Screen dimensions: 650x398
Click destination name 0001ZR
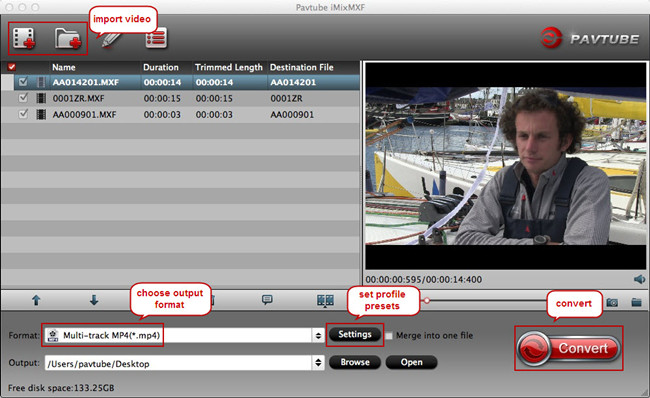(x=286, y=99)
